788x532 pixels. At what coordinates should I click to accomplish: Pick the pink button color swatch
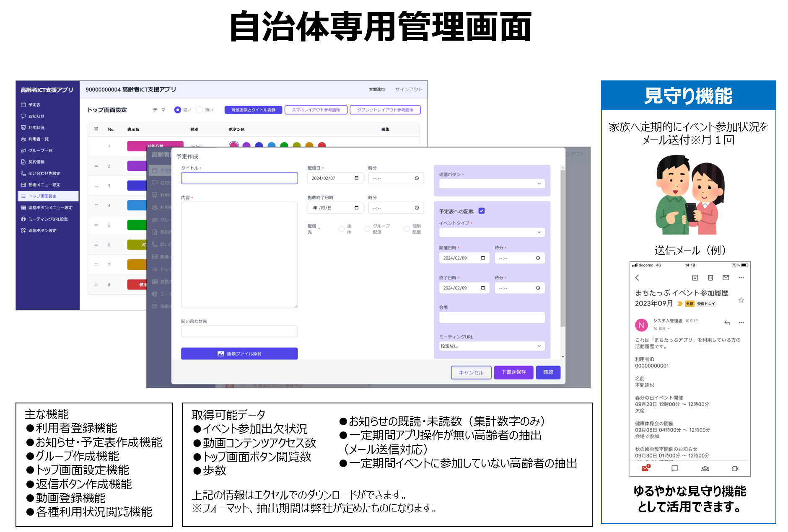click(x=234, y=145)
